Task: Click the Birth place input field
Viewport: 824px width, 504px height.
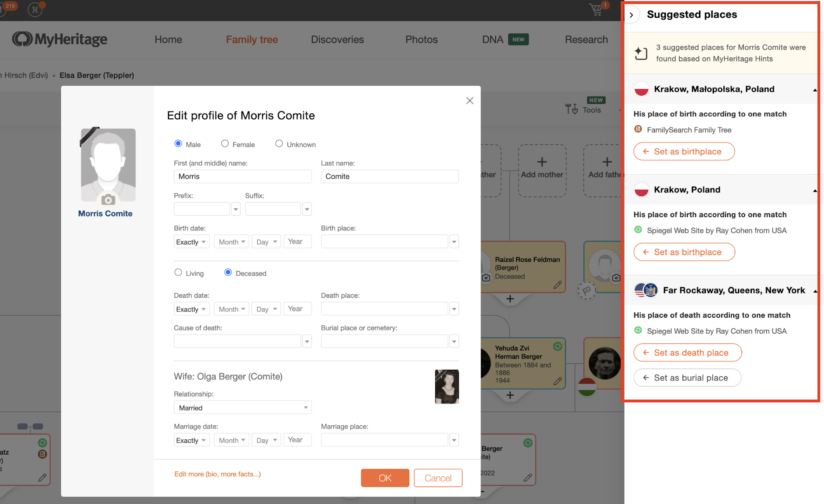Action: coord(384,241)
